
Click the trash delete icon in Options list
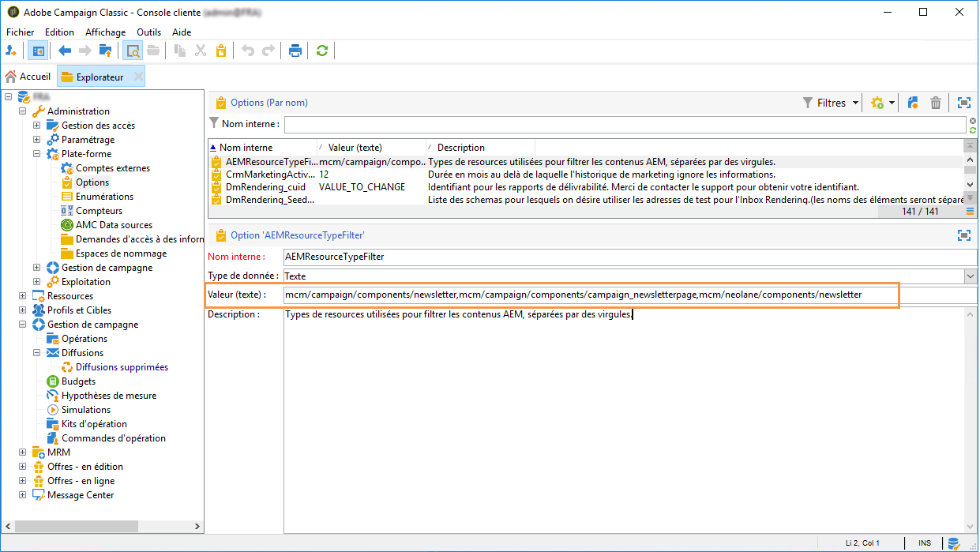(936, 103)
